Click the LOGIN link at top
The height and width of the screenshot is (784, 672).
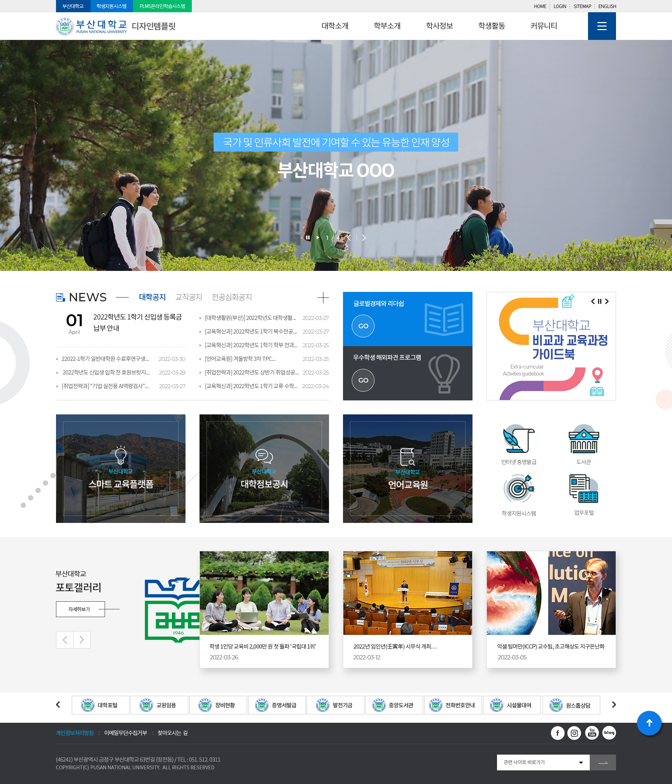pyautogui.click(x=560, y=6)
